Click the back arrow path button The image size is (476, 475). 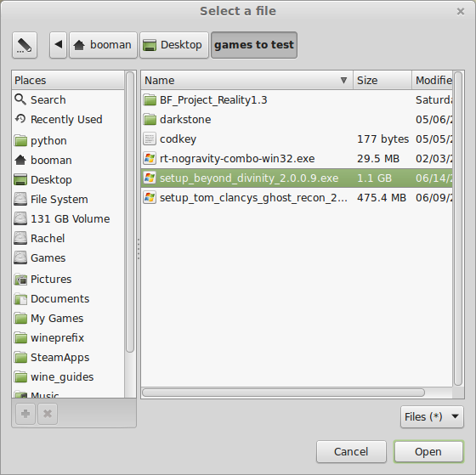coord(59,45)
